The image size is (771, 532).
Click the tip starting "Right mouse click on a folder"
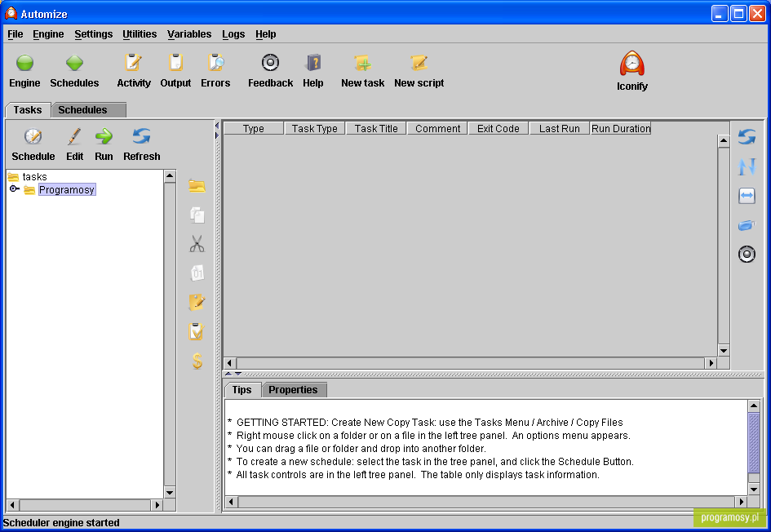pyautogui.click(x=429, y=436)
